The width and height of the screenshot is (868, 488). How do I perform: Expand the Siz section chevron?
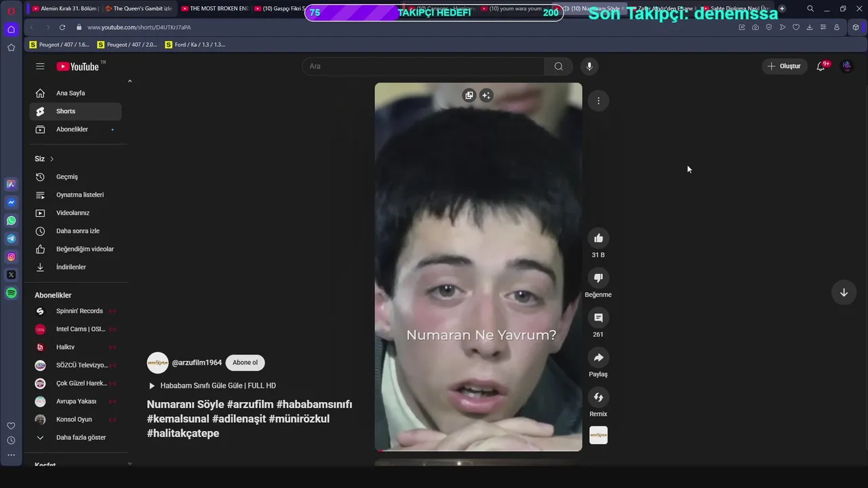click(x=52, y=159)
